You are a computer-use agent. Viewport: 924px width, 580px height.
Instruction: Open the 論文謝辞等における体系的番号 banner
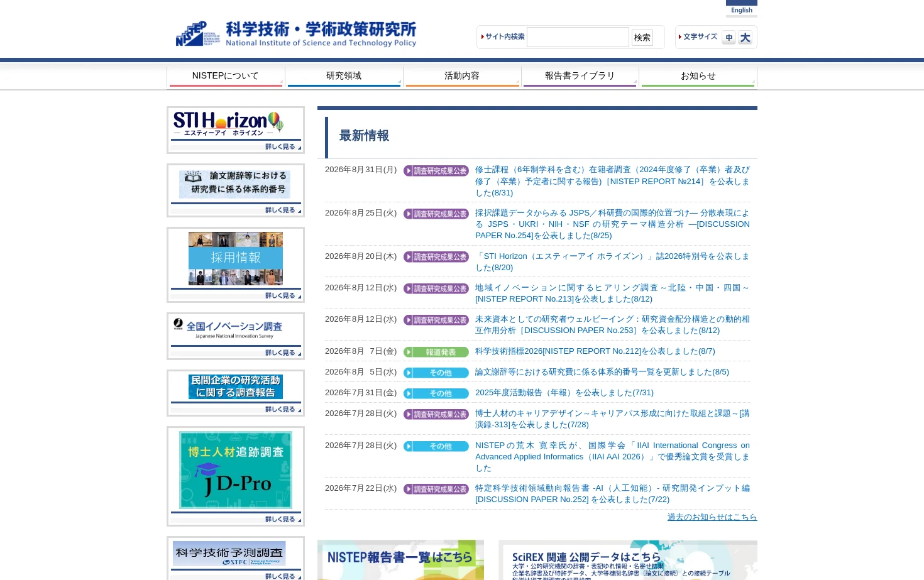point(234,183)
